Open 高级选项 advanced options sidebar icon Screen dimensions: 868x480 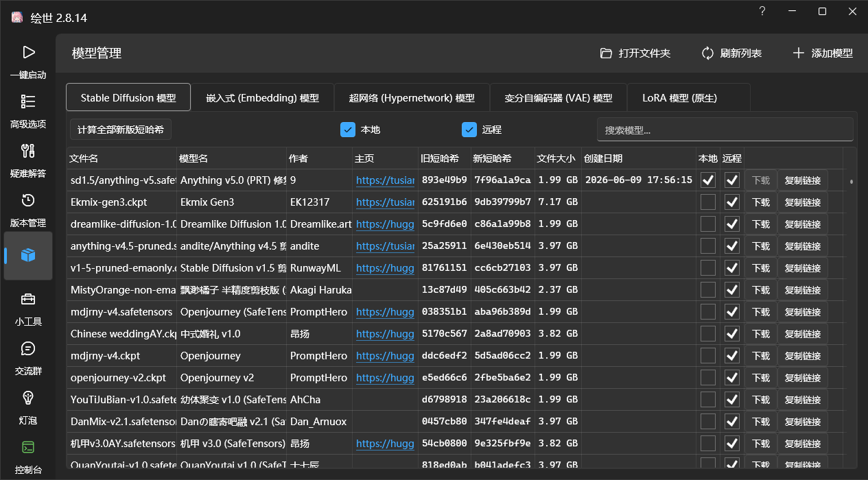pos(28,101)
